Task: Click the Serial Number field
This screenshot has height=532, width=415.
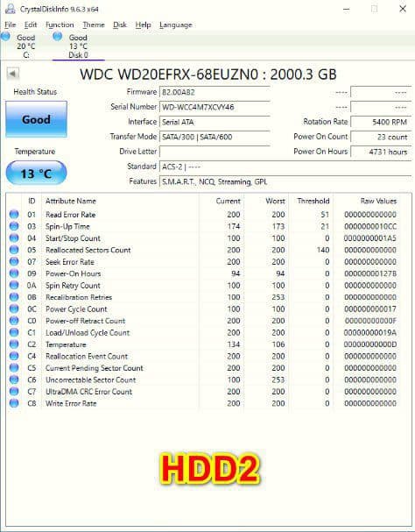Action: tap(215, 107)
